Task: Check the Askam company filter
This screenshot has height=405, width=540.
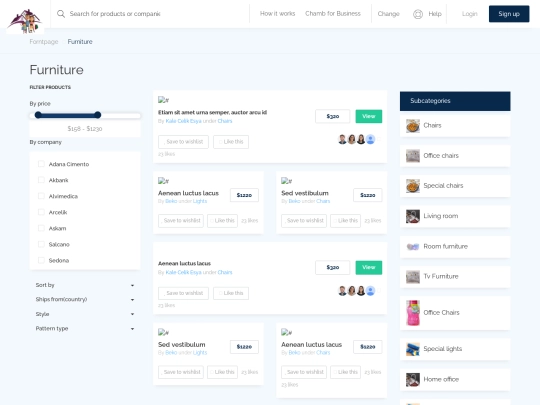Action: click(x=41, y=228)
